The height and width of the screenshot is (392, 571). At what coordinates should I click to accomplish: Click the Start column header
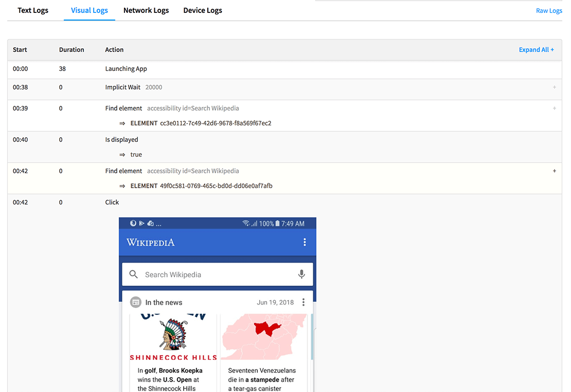click(x=20, y=49)
